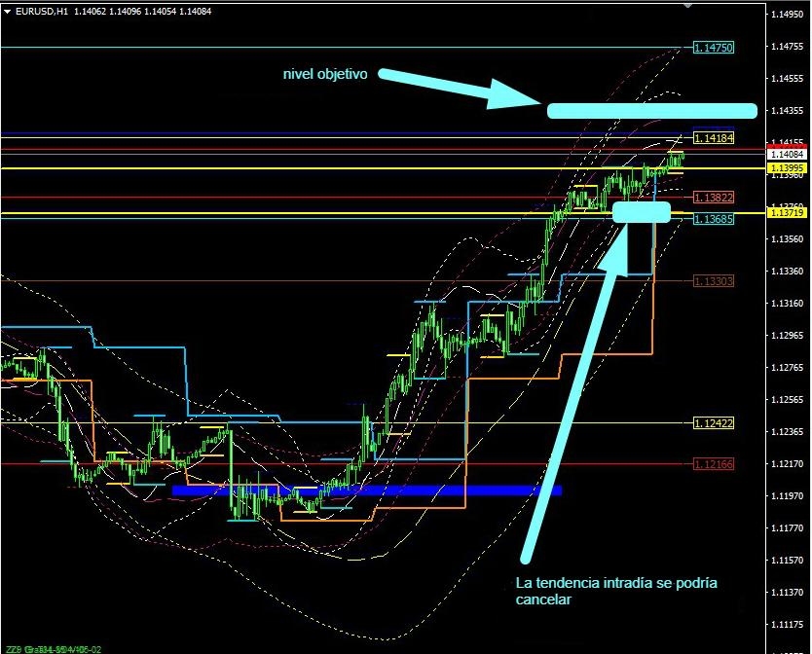Click the red 1.13822 level label
The image size is (812, 654).
[x=714, y=198]
